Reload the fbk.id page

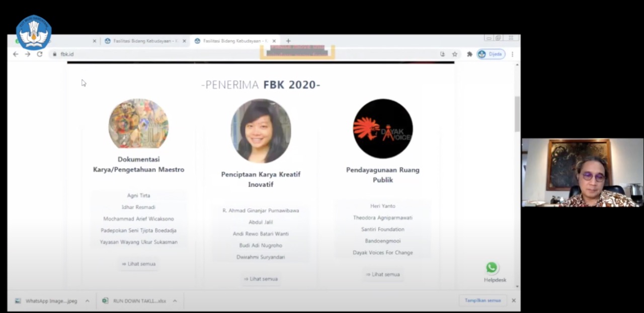(x=40, y=54)
